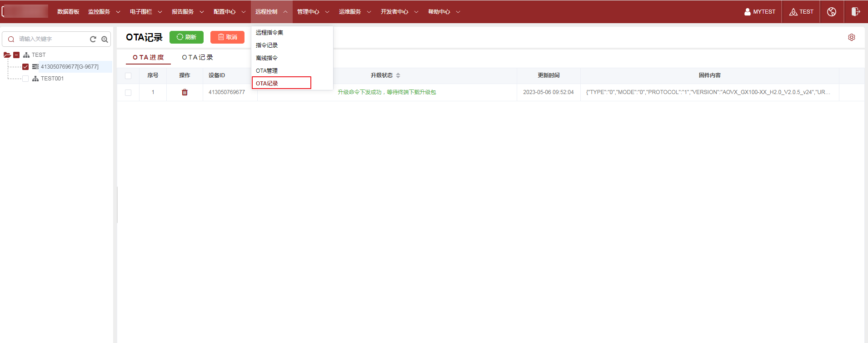Click the logout icon in header
The height and width of the screenshot is (343, 868).
[x=855, y=12]
